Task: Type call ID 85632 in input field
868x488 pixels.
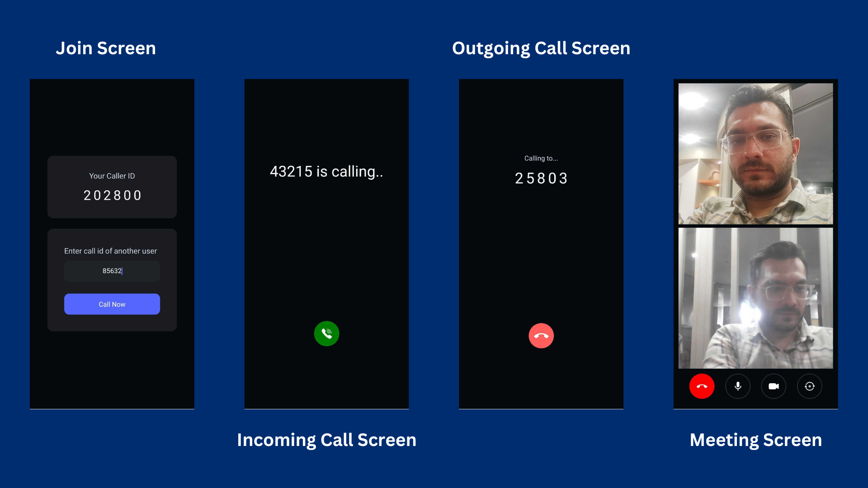Action: (x=112, y=271)
